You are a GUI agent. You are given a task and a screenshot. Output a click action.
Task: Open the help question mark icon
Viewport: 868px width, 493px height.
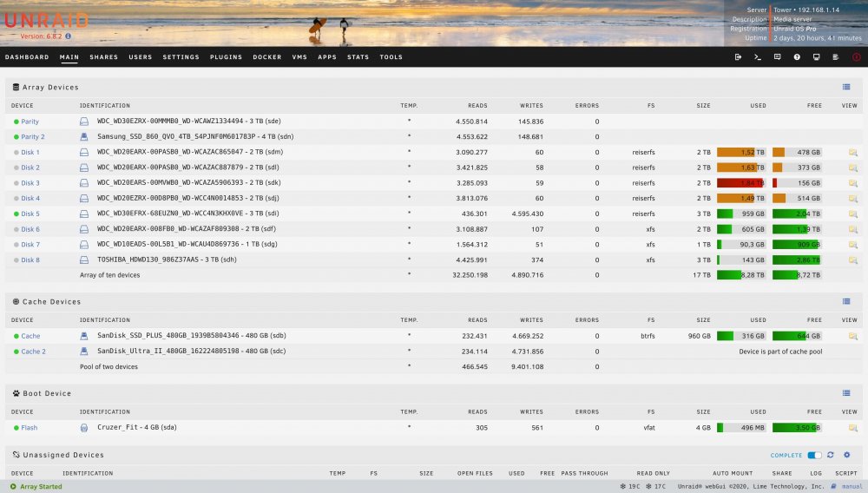[797, 57]
